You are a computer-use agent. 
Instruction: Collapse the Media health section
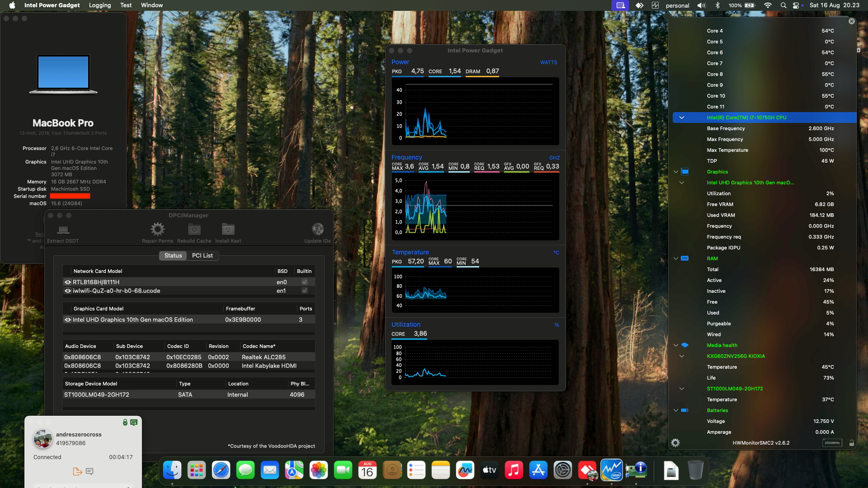tap(676, 345)
